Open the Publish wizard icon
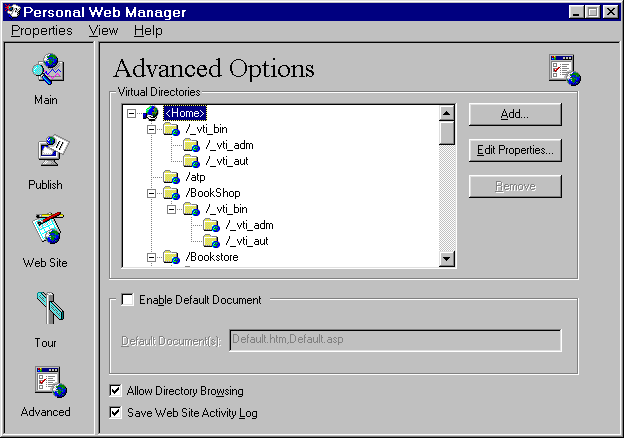Image resolution: width=624 pixels, height=438 pixels. click(52, 151)
